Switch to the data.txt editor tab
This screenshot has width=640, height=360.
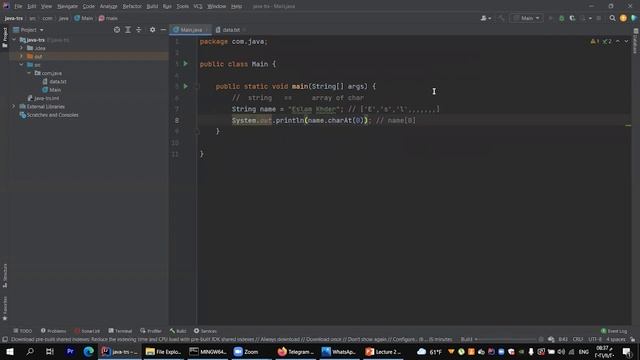pyautogui.click(x=230, y=30)
